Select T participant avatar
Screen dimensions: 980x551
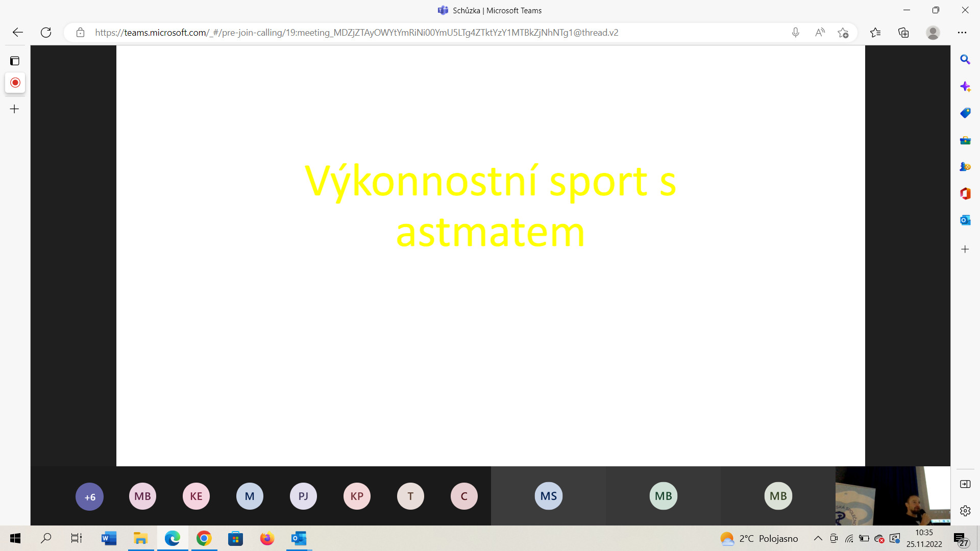click(411, 496)
